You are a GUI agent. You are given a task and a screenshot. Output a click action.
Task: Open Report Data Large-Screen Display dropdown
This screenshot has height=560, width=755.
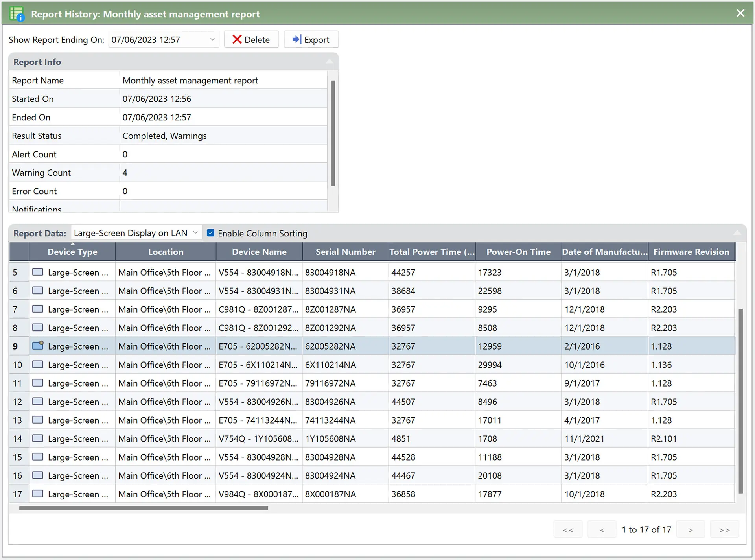(x=195, y=233)
